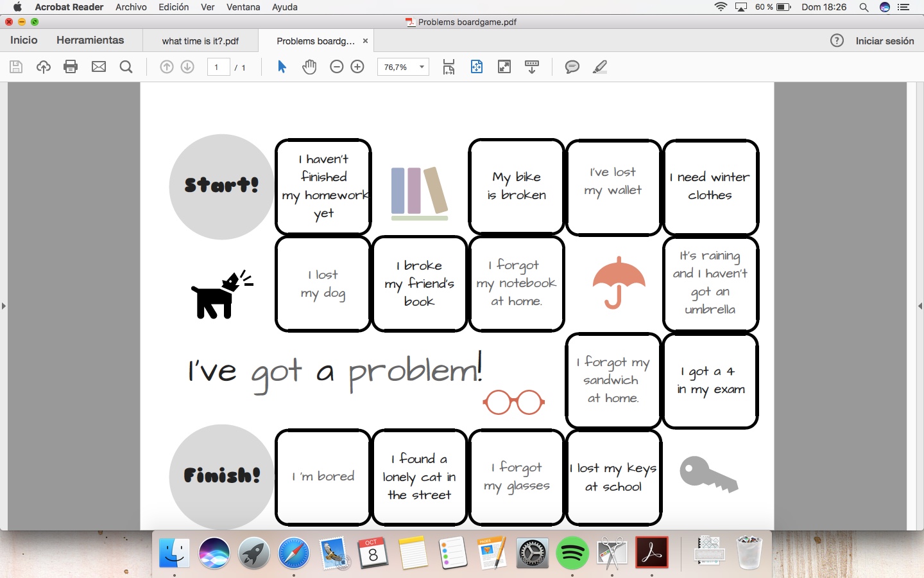Go to the next page

coord(187,67)
